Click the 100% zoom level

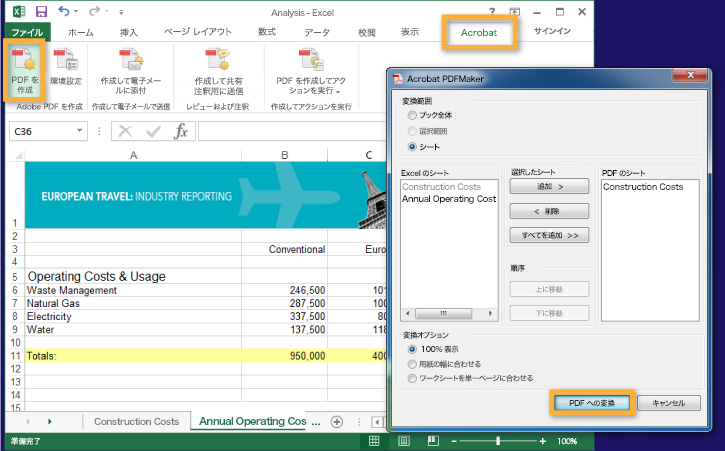click(x=567, y=441)
